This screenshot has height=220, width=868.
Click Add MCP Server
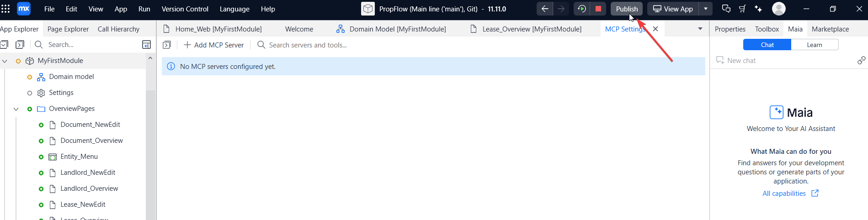[213, 45]
